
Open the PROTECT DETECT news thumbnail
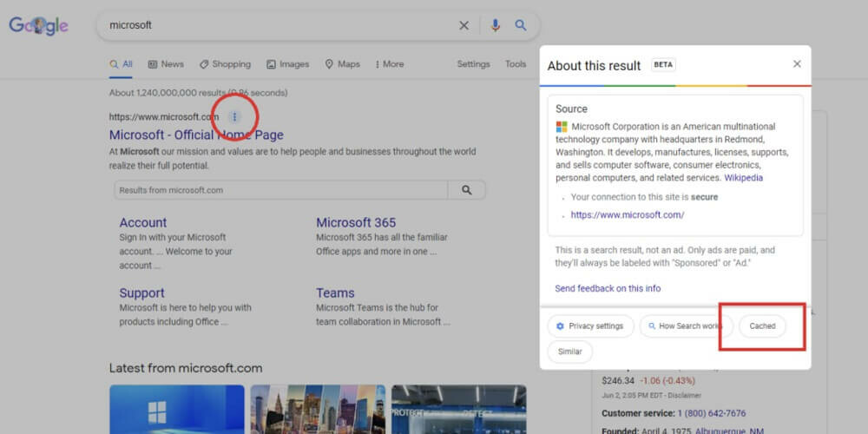click(x=459, y=409)
